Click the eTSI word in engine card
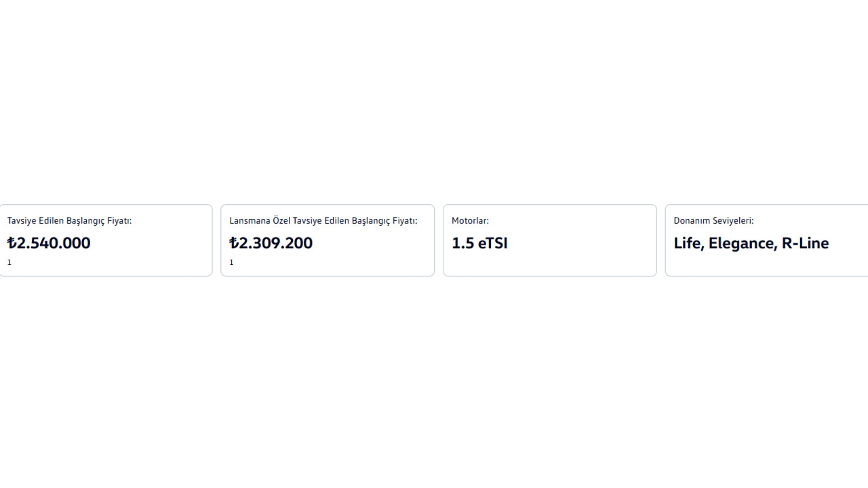The width and height of the screenshot is (868, 488). 493,243
